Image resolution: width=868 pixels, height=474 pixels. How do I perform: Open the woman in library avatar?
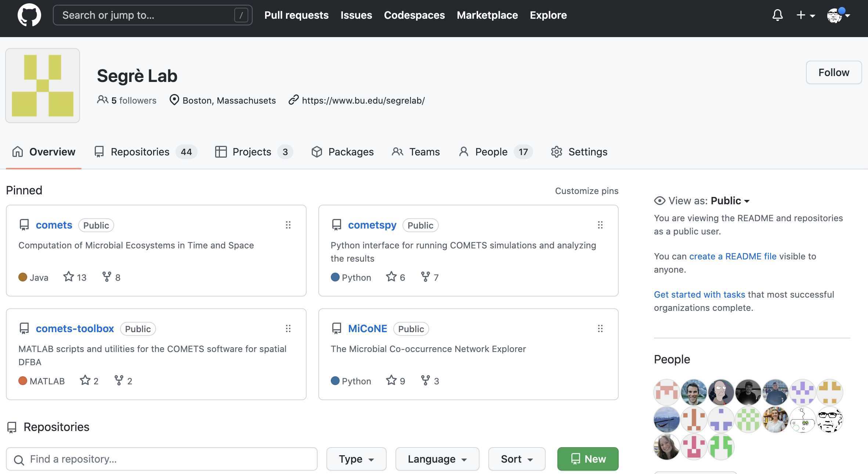click(x=775, y=419)
